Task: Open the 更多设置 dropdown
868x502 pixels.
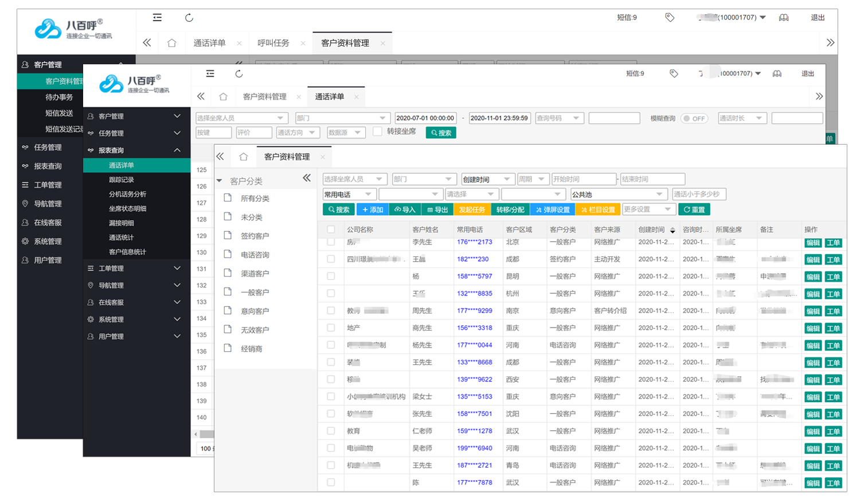Action: click(647, 209)
